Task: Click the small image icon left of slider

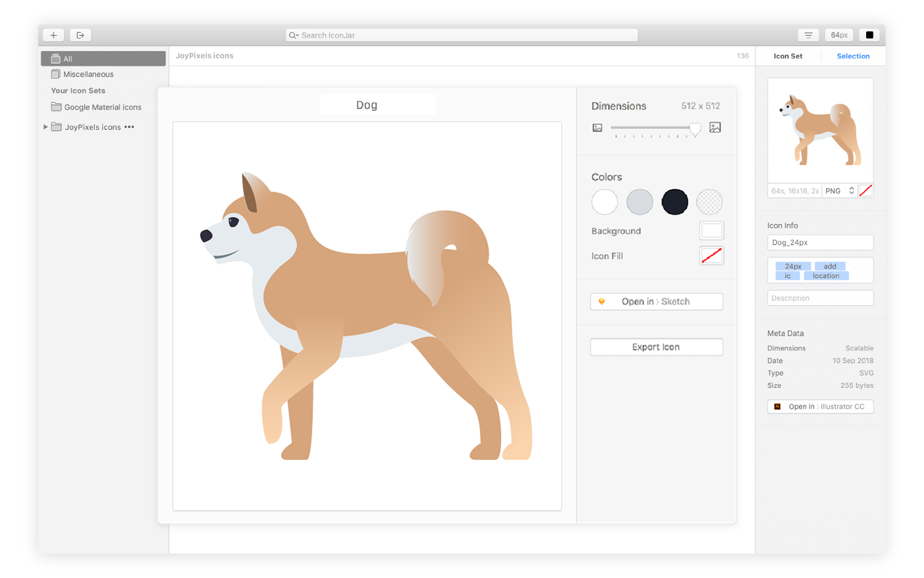Action: point(598,128)
